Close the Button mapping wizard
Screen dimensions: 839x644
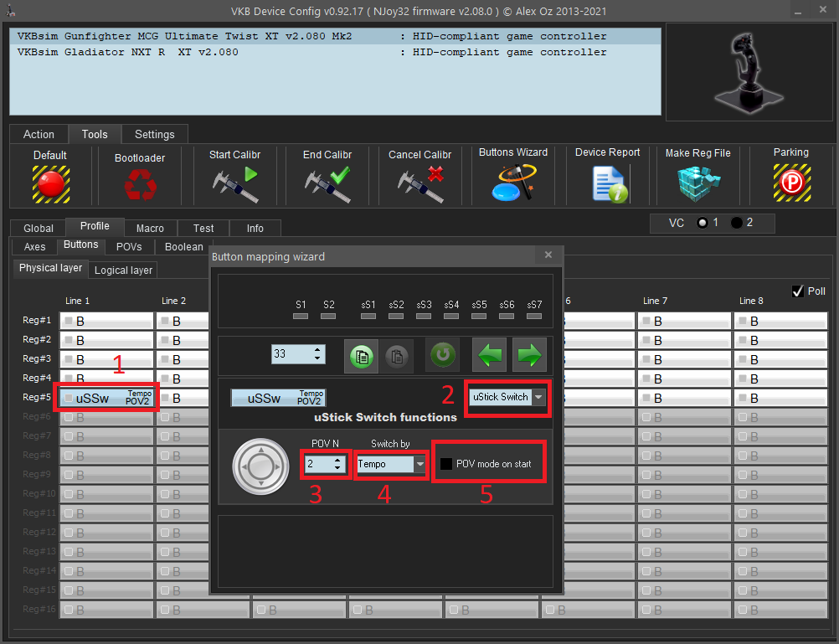(548, 255)
